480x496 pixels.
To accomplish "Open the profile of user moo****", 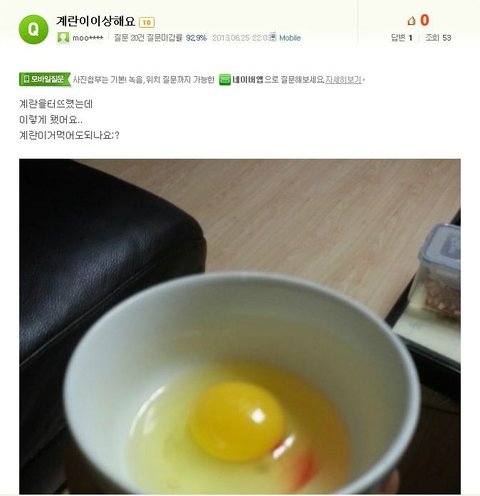I will [88, 38].
